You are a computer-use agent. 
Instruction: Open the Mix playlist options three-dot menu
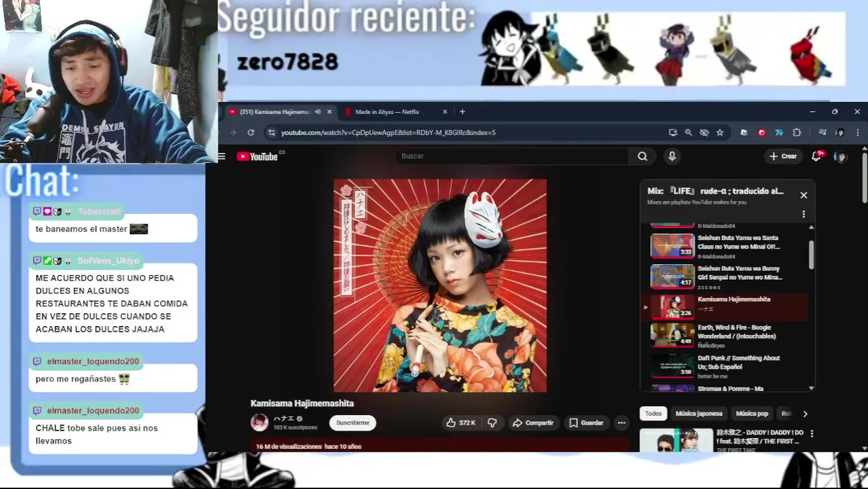coord(803,214)
